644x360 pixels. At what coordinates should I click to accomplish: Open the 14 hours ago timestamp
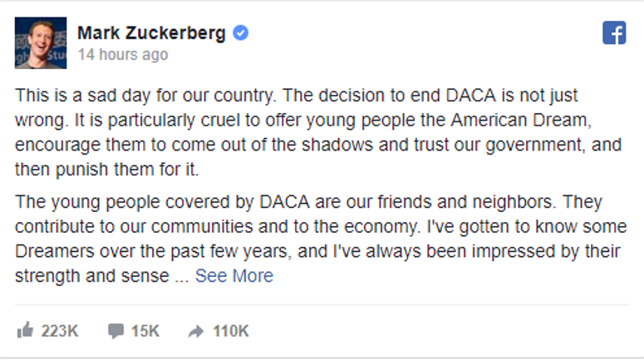click(x=123, y=54)
